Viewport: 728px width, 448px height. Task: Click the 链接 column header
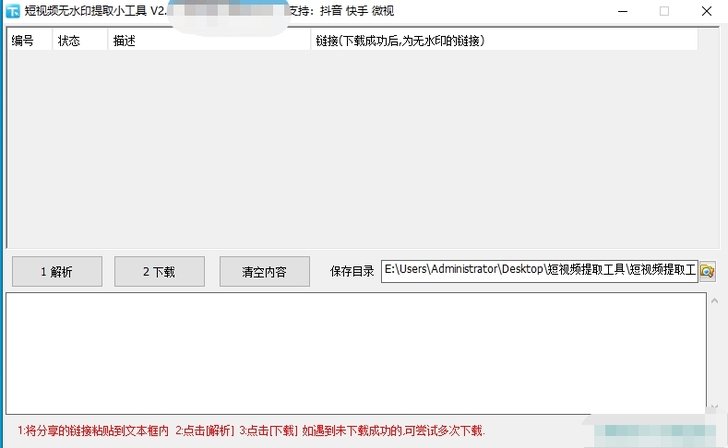504,41
